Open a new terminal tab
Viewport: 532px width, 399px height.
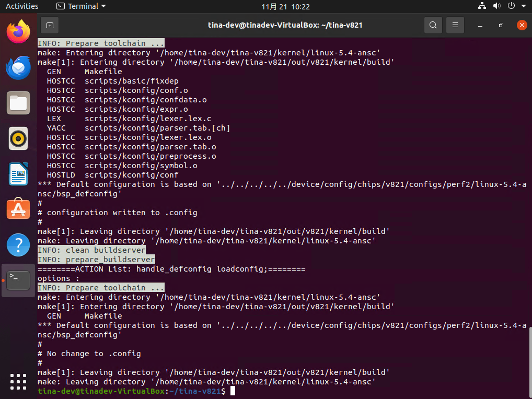[49, 25]
